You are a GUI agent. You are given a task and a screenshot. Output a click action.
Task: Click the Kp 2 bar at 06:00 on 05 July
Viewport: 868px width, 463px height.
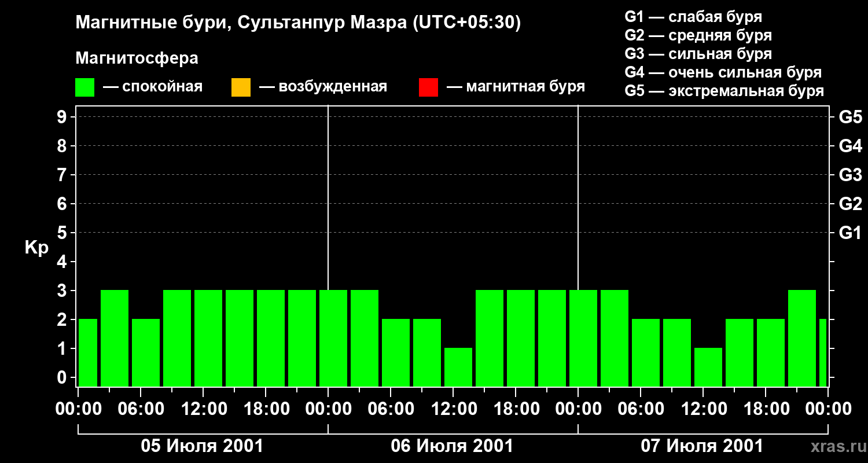[x=146, y=352]
